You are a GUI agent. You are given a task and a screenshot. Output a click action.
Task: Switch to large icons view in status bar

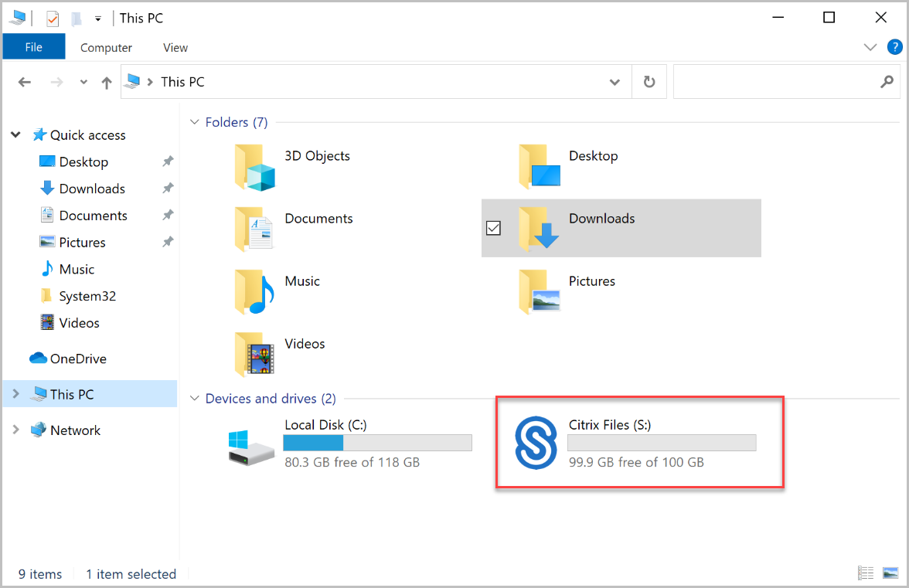[891, 573]
